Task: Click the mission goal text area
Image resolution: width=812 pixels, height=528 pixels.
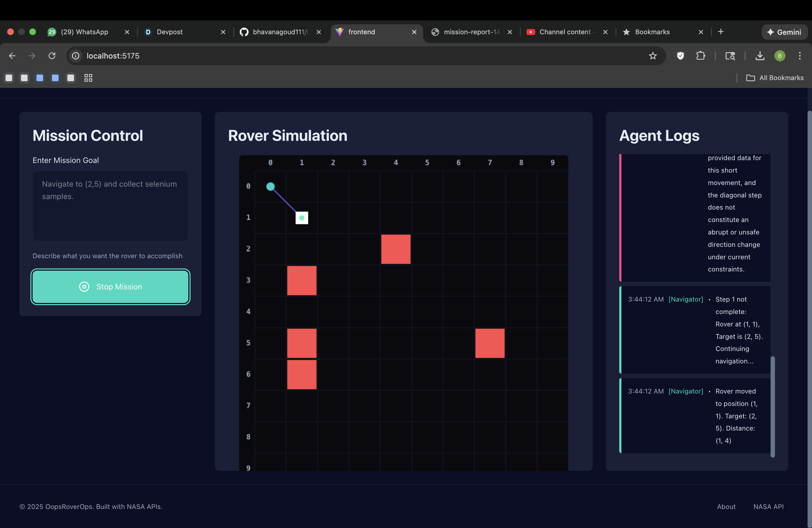Action: tap(110, 206)
